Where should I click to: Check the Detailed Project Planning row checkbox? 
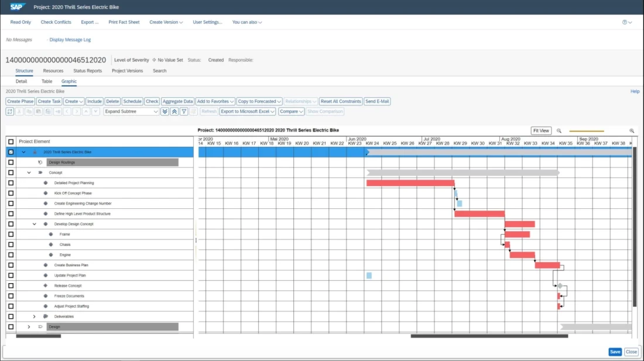point(11,183)
